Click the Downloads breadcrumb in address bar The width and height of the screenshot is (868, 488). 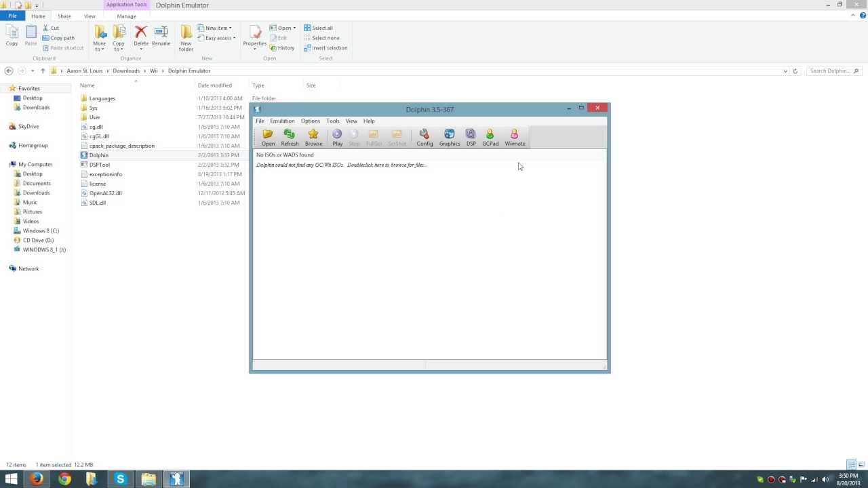click(x=126, y=70)
